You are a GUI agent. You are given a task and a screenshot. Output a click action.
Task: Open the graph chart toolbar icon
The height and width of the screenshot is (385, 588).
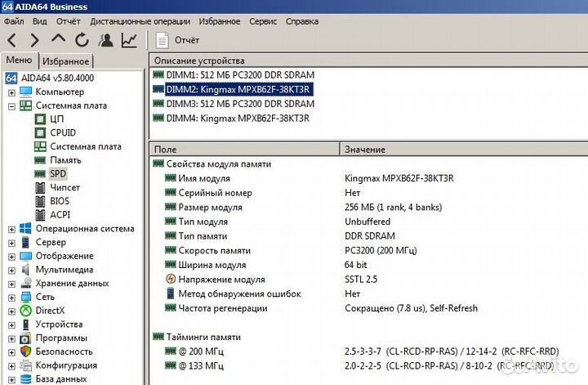point(129,40)
